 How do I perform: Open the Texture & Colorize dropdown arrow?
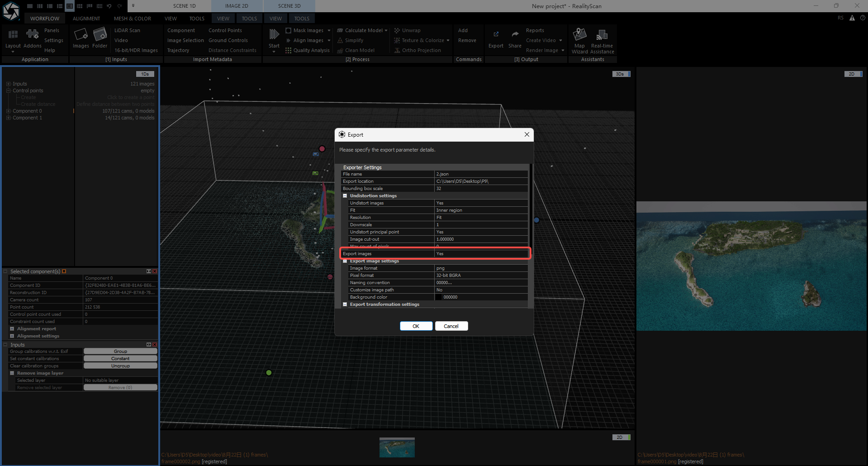pyautogui.click(x=448, y=40)
